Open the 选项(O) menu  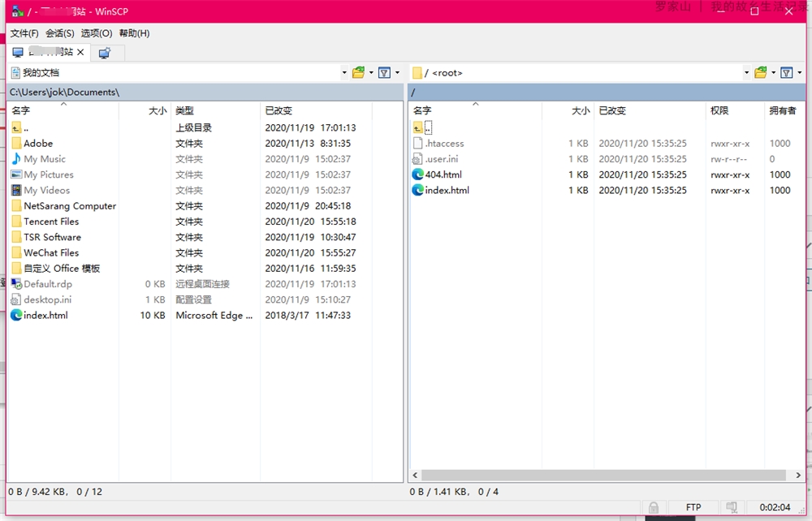coord(97,33)
